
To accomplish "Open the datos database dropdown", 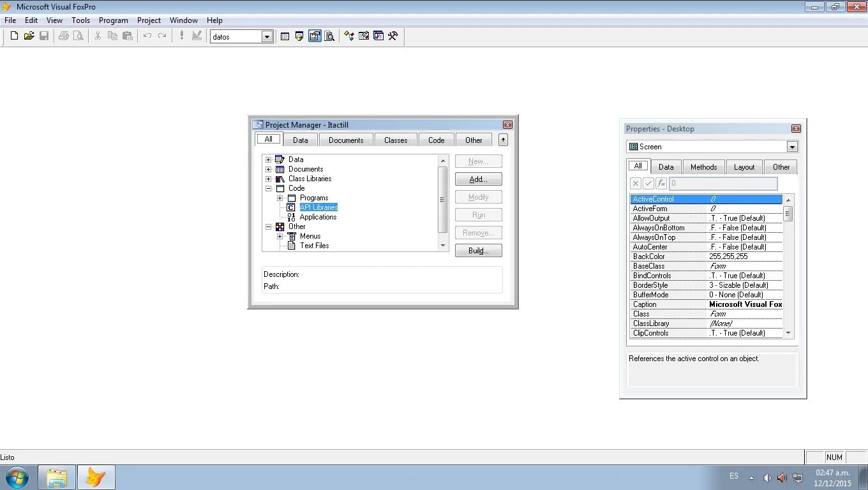I will [267, 37].
